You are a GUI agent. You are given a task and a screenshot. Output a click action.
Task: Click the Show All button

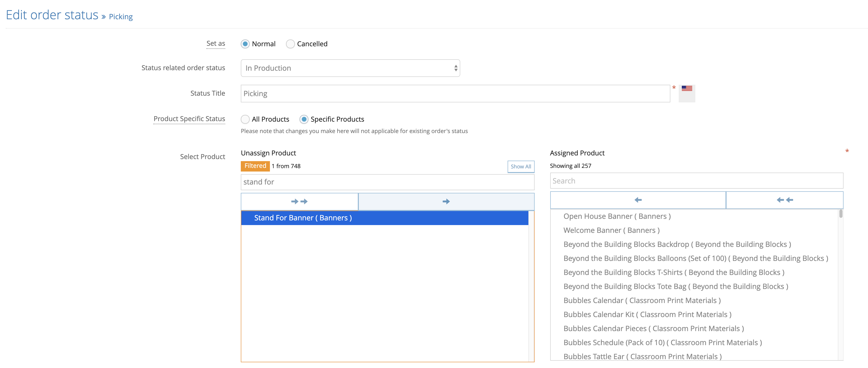coord(521,166)
